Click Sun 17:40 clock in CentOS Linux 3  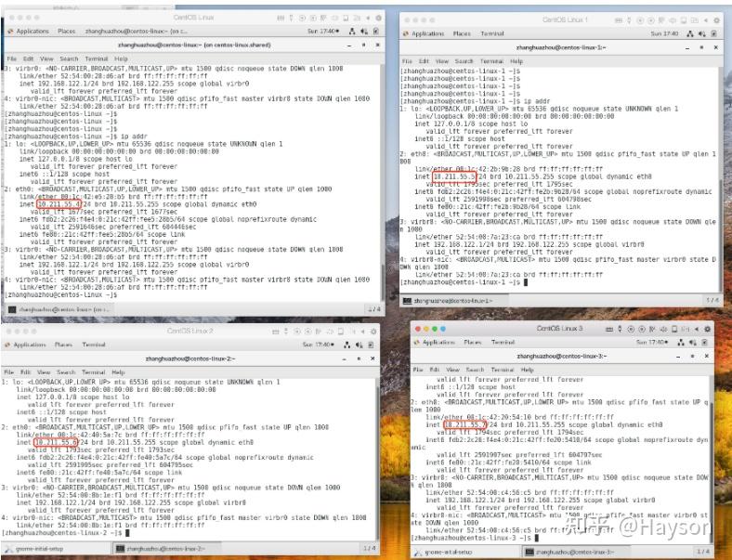pos(652,342)
